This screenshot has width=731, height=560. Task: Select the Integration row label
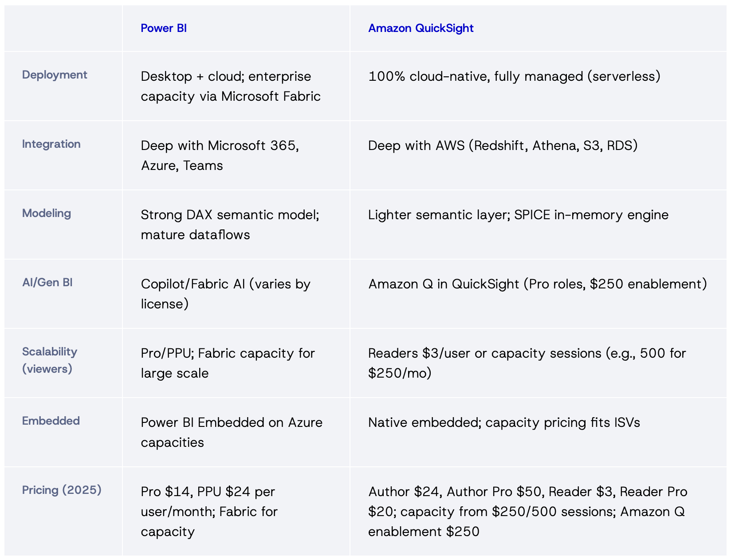pos(51,144)
